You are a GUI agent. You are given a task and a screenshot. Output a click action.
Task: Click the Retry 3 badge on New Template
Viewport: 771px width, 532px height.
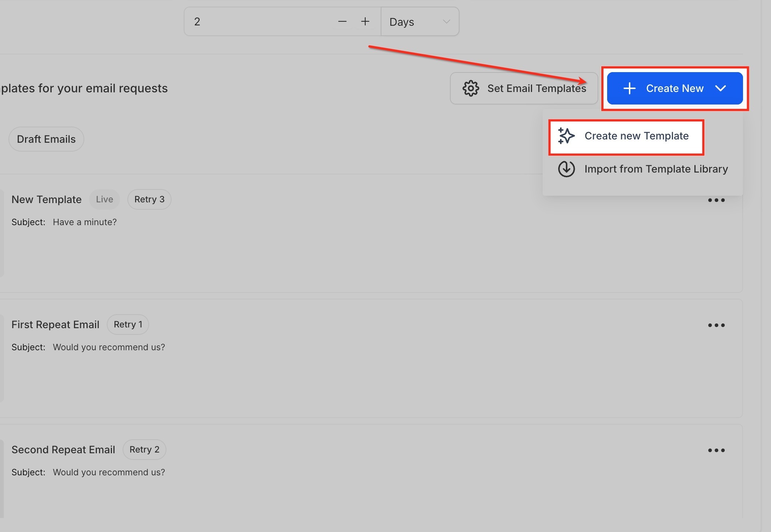point(149,199)
